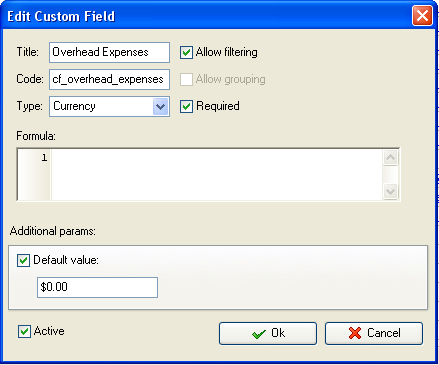
Task: Open the Type dropdown arrow
Action: tap(161, 107)
